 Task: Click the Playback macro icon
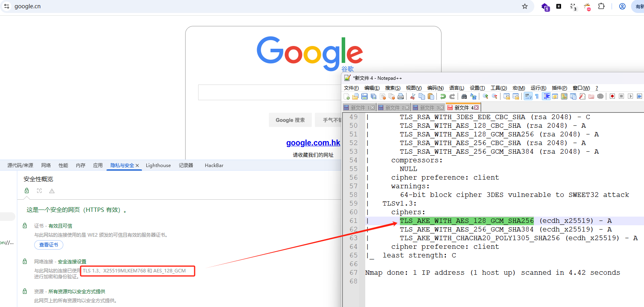[x=630, y=96]
